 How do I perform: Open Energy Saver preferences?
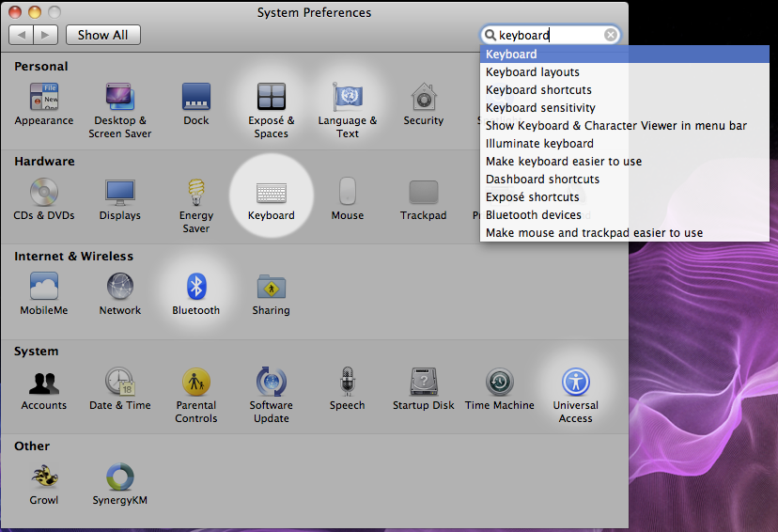point(196,206)
